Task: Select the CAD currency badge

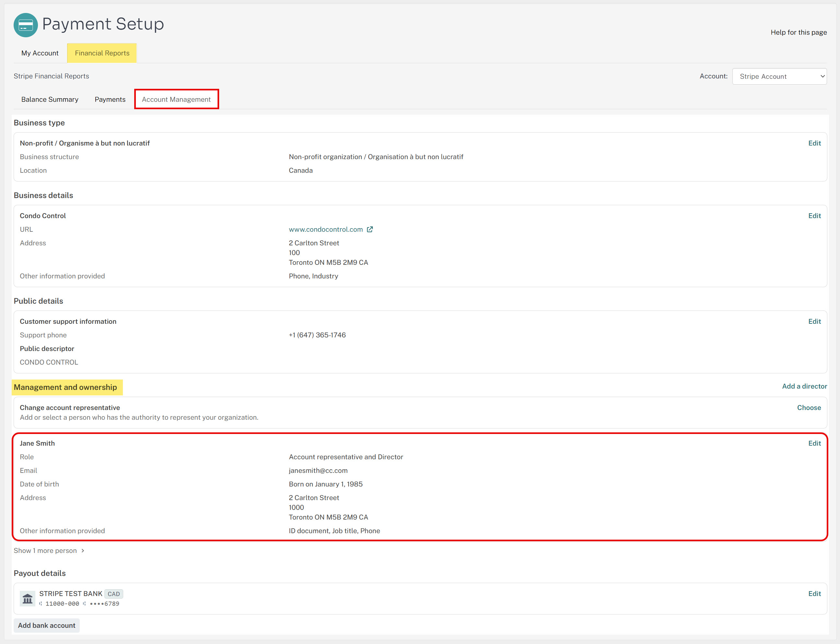Action: pos(113,594)
